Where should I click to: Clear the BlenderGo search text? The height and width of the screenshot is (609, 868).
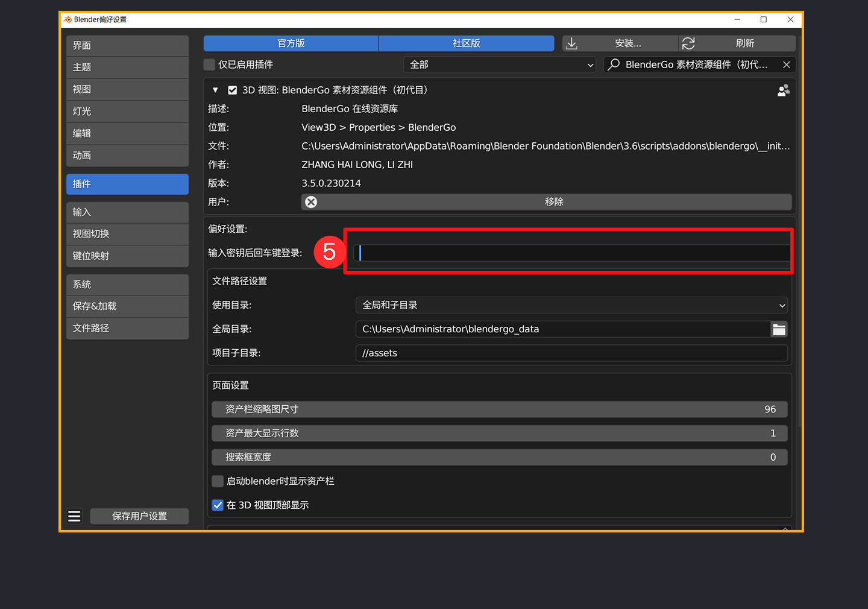[787, 65]
